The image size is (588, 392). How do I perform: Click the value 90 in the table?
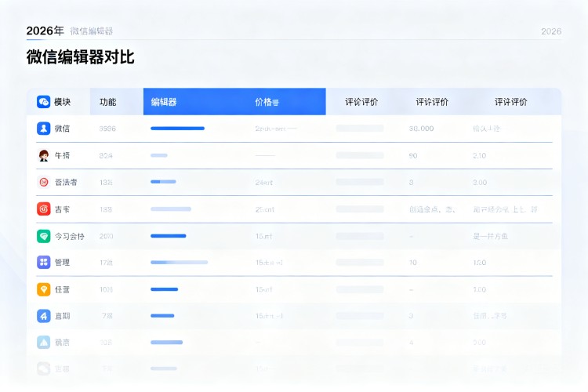[x=413, y=156]
